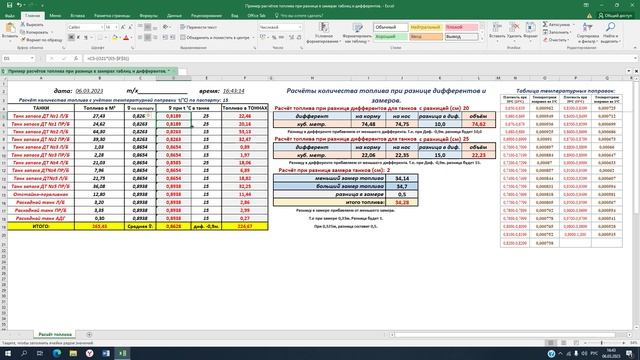The width and height of the screenshot is (640, 360).
Task: Toggle Wrap Text option
Action: point(199,27)
